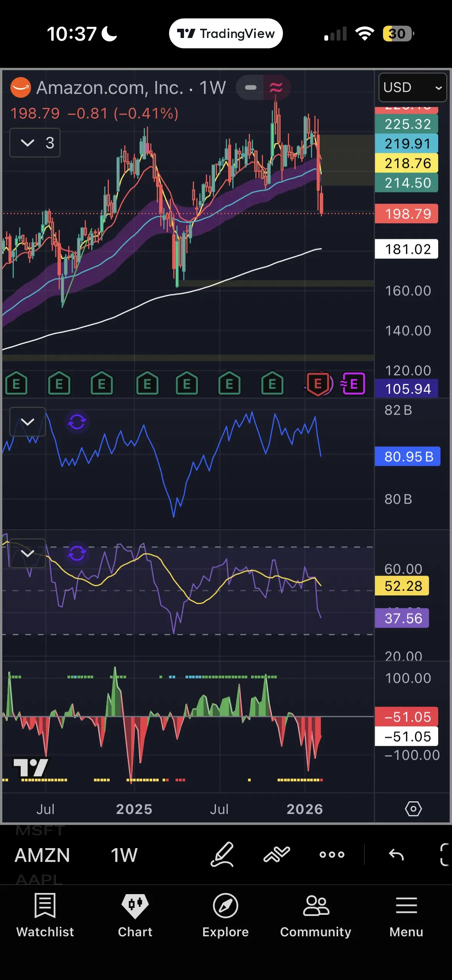Open the AMZN symbol selector
The height and width of the screenshot is (980, 452).
pyautogui.click(x=43, y=855)
